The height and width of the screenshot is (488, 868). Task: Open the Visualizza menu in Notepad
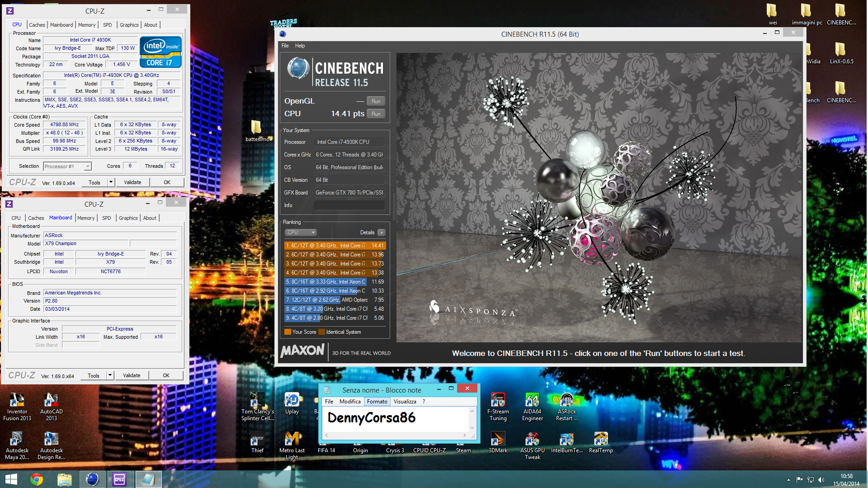coord(405,402)
